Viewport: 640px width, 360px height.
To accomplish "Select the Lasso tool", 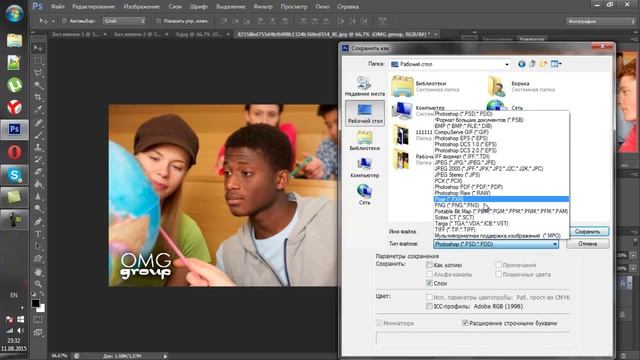I will pyautogui.click(x=38, y=73).
